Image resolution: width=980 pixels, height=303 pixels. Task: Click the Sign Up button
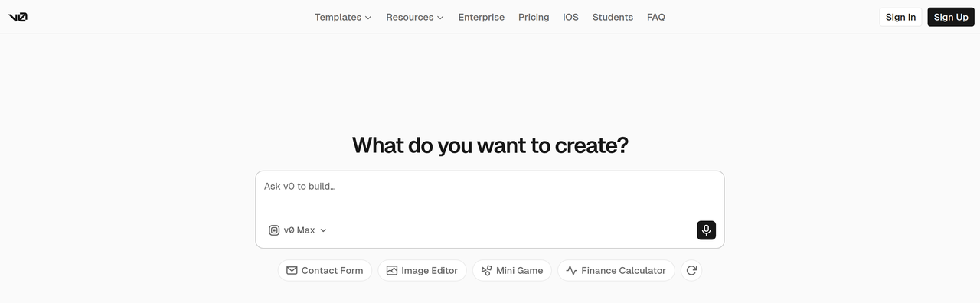[951, 17]
